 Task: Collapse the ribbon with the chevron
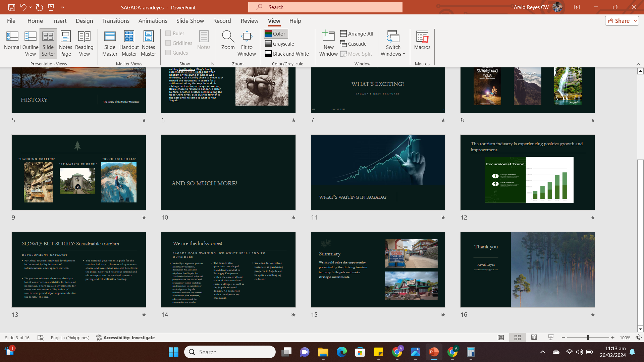pos(638,64)
